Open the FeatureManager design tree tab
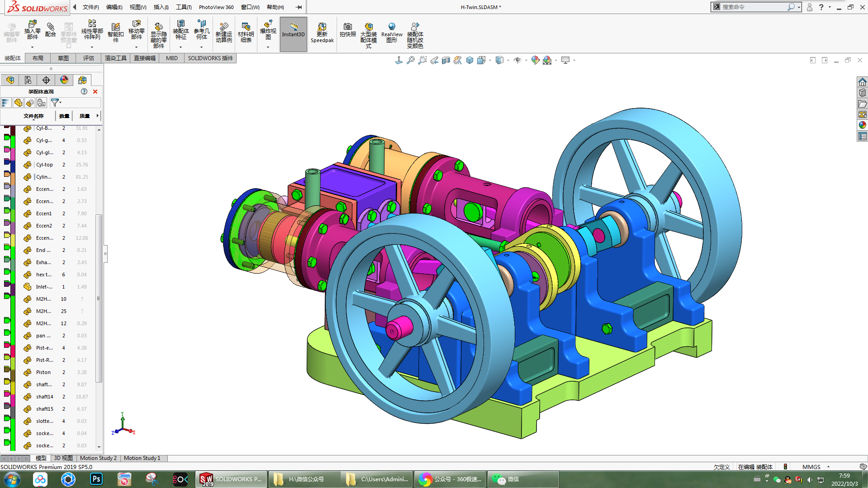The image size is (868, 488). point(10,80)
